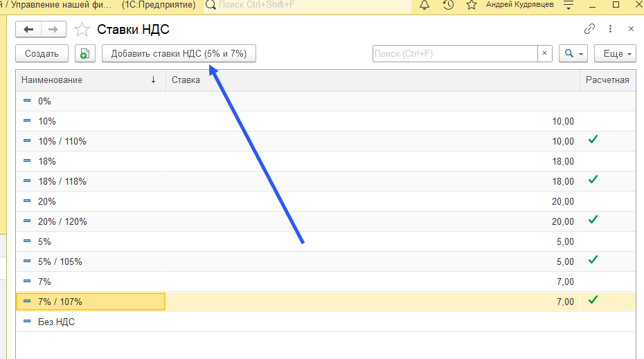Select row named 5%
This screenshot has height=359, width=644.
325,241
